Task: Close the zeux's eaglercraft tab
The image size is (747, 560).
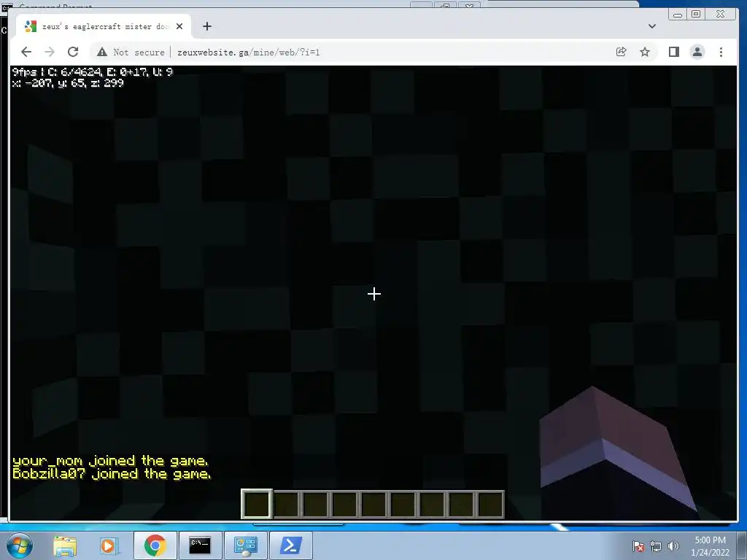Action: [x=179, y=26]
